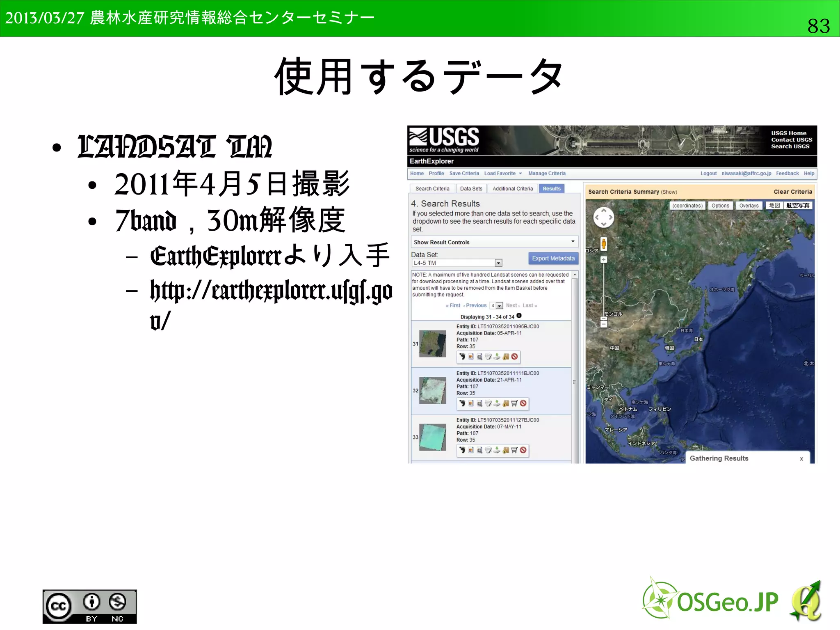Open the map Options dropdown
The image size is (840, 630).
tap(720, 206)
